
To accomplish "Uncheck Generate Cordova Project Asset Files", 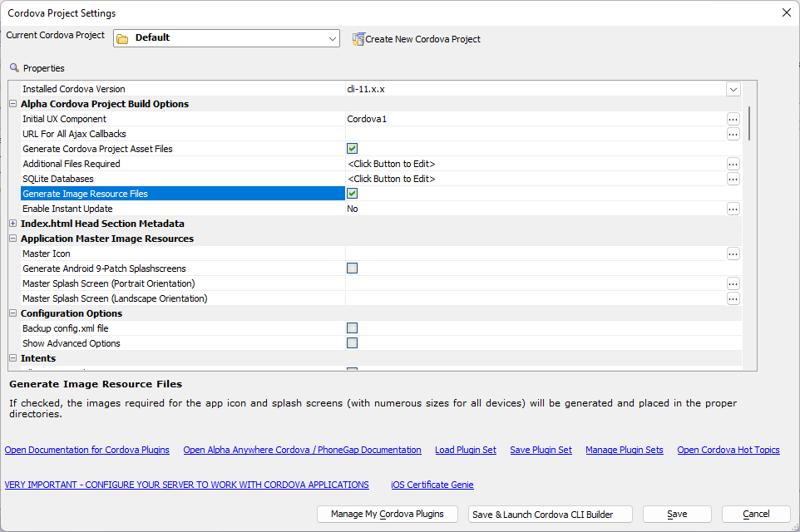I will [352, 149].
